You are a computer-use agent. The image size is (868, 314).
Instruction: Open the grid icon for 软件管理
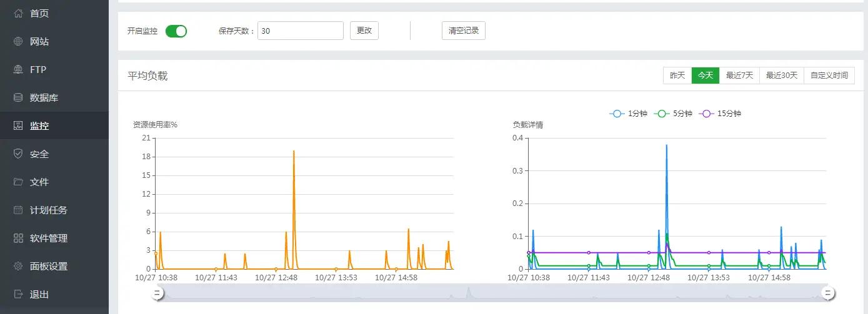click(x=18, y=238)
